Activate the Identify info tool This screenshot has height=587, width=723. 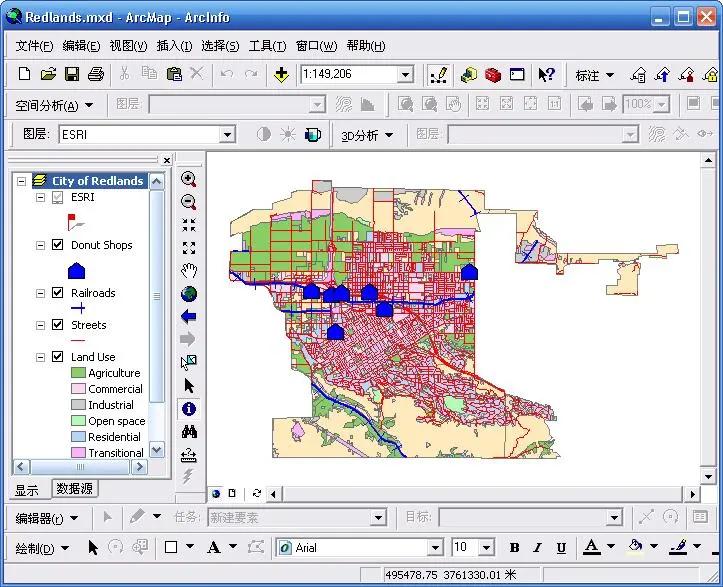point(188,409)
